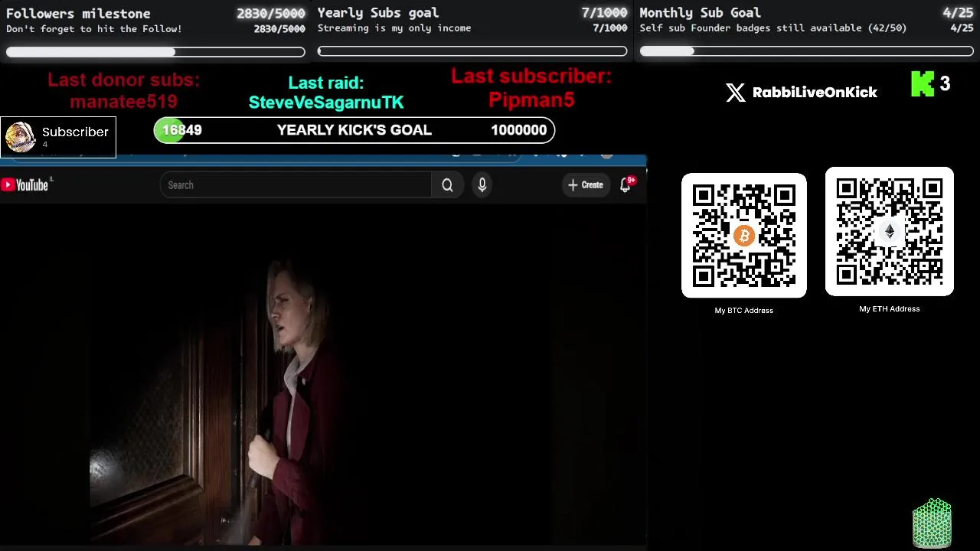980x551 pixels.
Task: Click the Monthly Sub Goal title
Action: pyautogui.click(x=701, y=12)
